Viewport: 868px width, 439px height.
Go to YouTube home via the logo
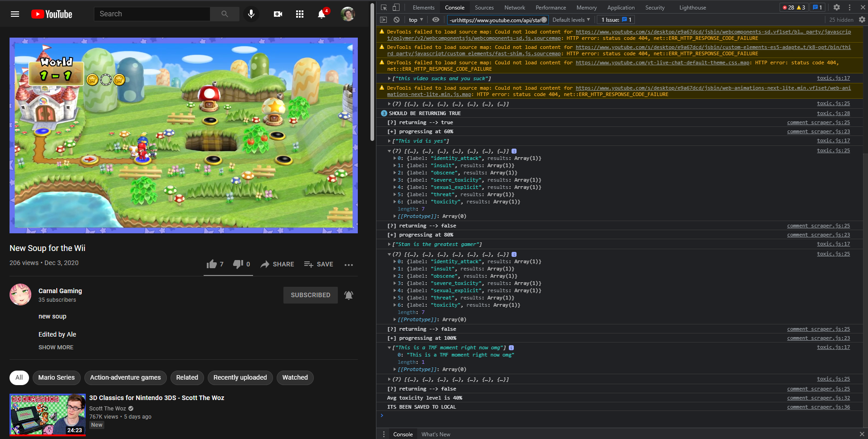click(52, 14)
